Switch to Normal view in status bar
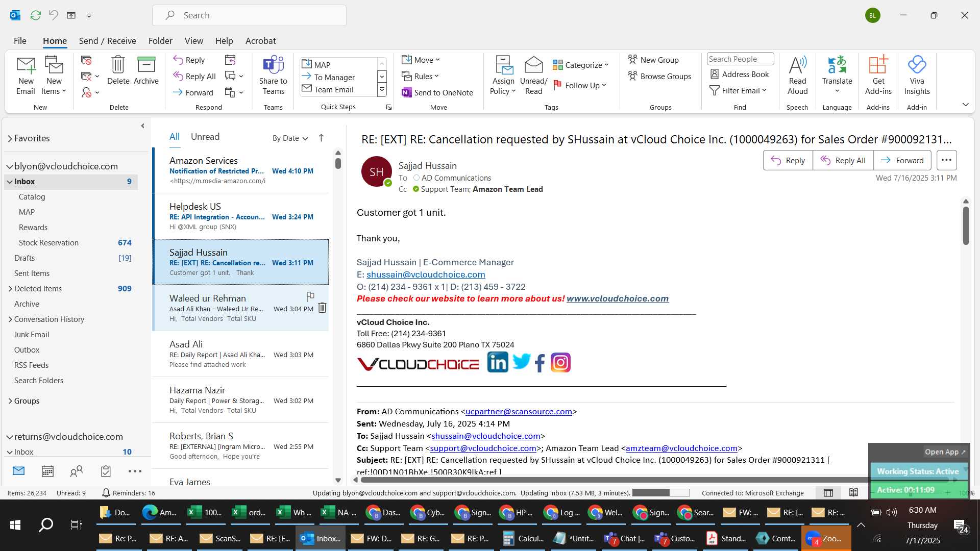Image resolution: width=980 pixels, height=551 pixels. (x=828, y=492)
